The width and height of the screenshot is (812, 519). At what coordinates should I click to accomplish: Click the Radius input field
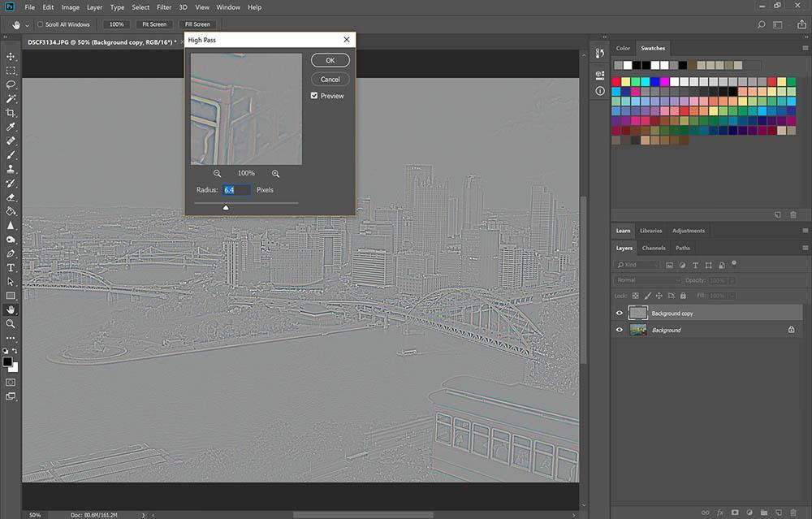(235, 190)
